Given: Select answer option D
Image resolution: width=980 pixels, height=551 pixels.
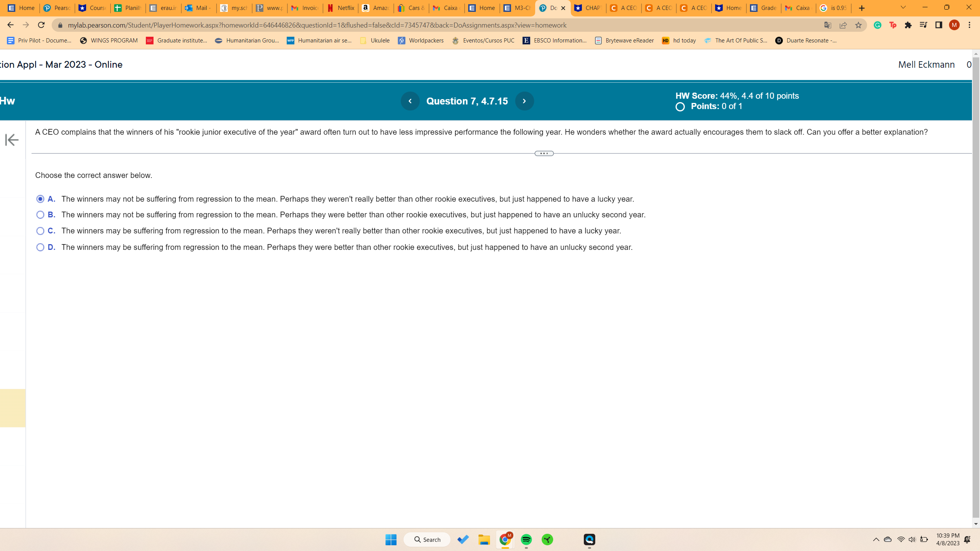Looking at the screenshot, I should click(x=40, y=247).
